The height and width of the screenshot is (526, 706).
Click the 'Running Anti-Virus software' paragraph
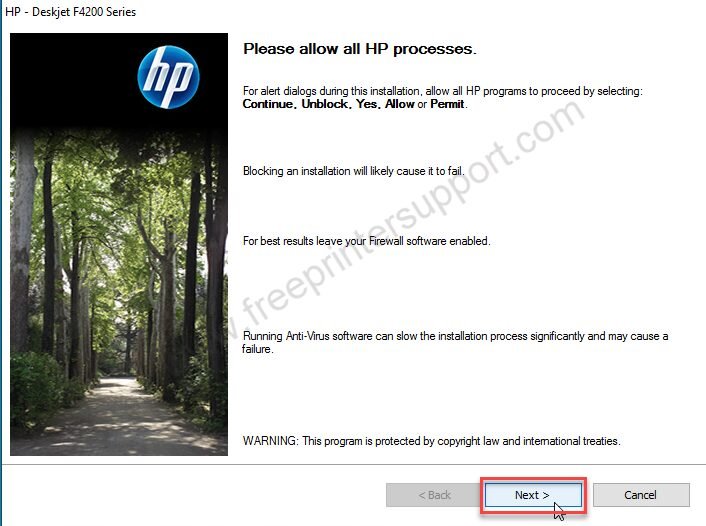[x=455, y=342]
